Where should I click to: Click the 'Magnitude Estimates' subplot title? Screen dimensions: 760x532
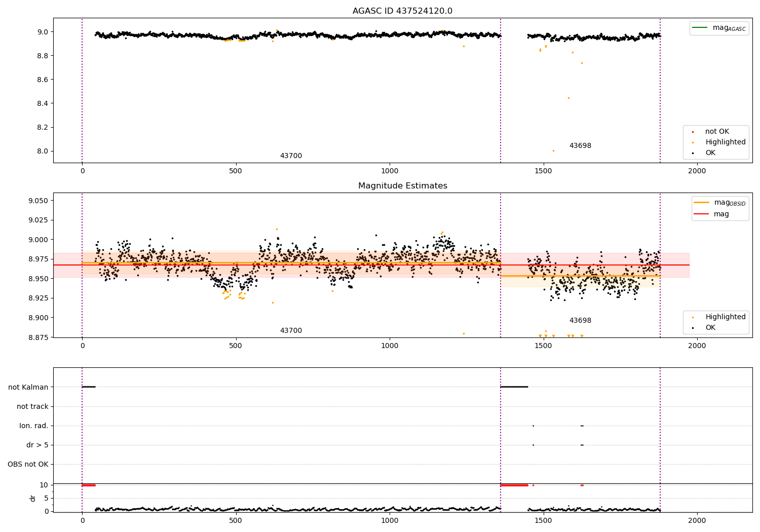[x=402, y=186]
